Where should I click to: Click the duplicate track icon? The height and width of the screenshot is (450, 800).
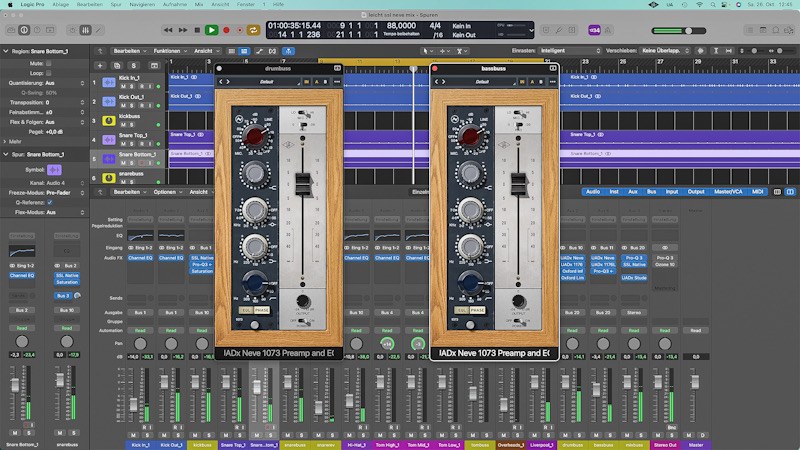click(117, 66)
